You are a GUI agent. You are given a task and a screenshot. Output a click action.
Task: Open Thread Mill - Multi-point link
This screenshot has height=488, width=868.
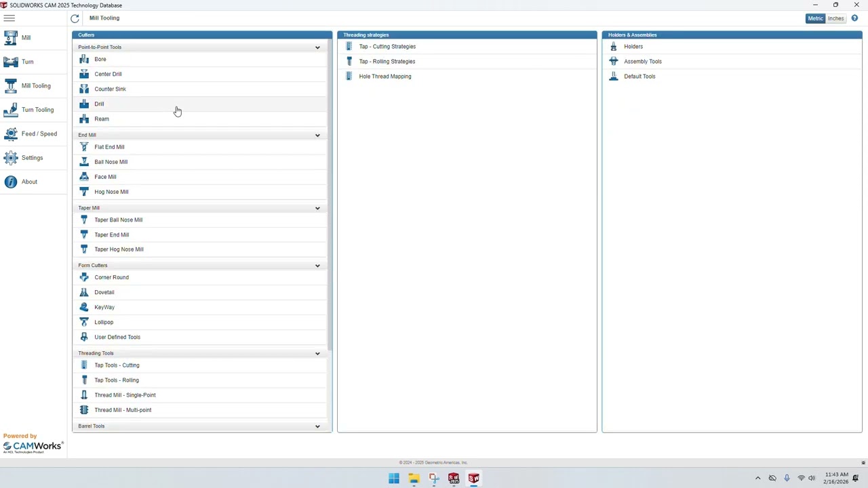pos(123,410)
